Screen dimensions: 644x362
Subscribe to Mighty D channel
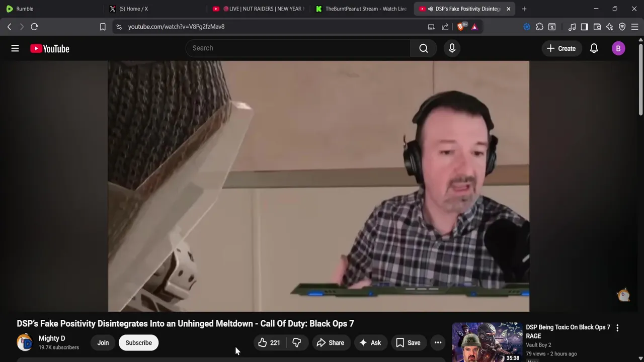coord(138,343)
